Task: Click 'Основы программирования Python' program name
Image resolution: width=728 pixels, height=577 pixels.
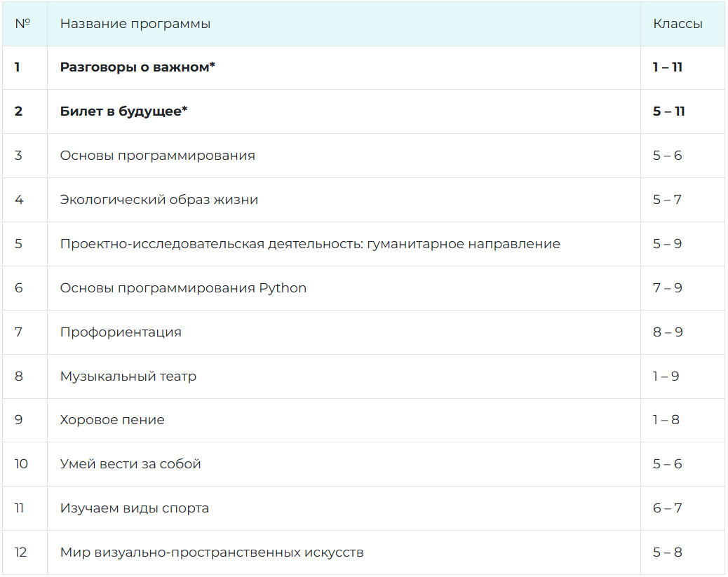Action: coord(183,288)
